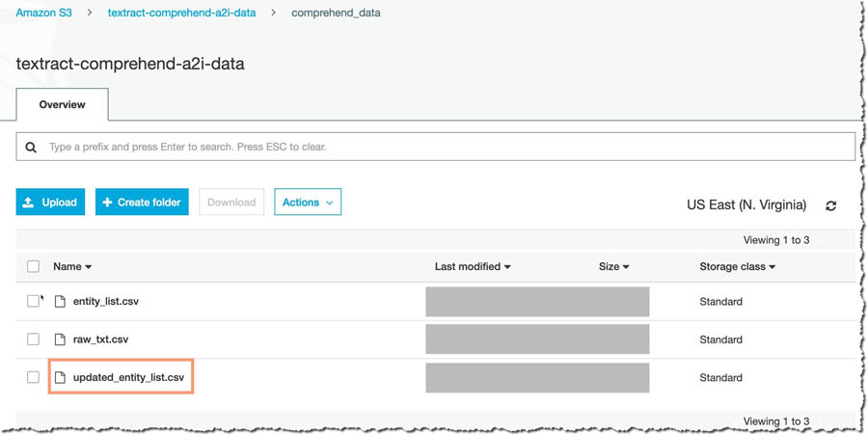Image resolution: width=868 pixels, height=435 pixels.
Task: Click the file icon beside raw_txt.csv
Action: (x=59, y=340)
